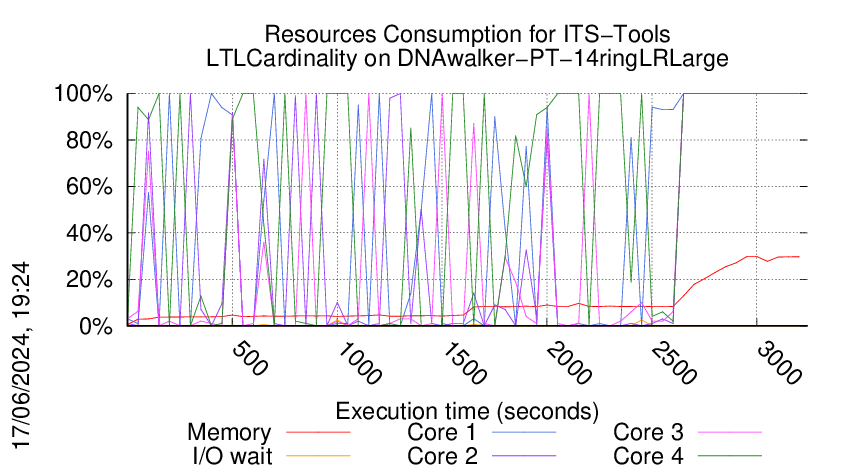Click the 3000 x-axis tick label

tap(778, 363)
